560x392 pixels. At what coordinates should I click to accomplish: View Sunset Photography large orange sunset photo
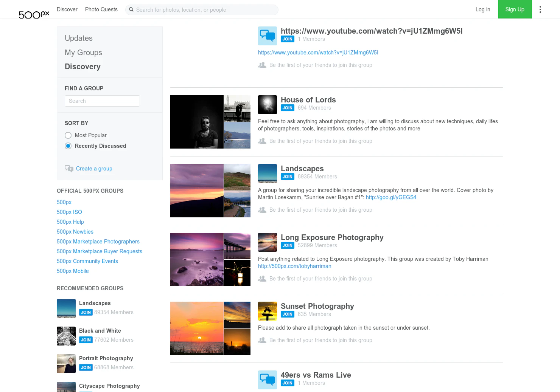coord(197,328)
